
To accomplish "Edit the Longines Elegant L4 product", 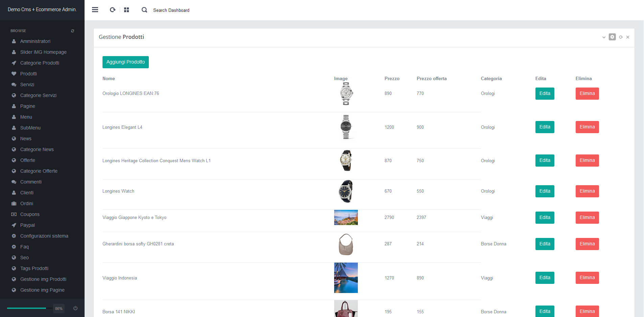I will (x=545, y=127).
